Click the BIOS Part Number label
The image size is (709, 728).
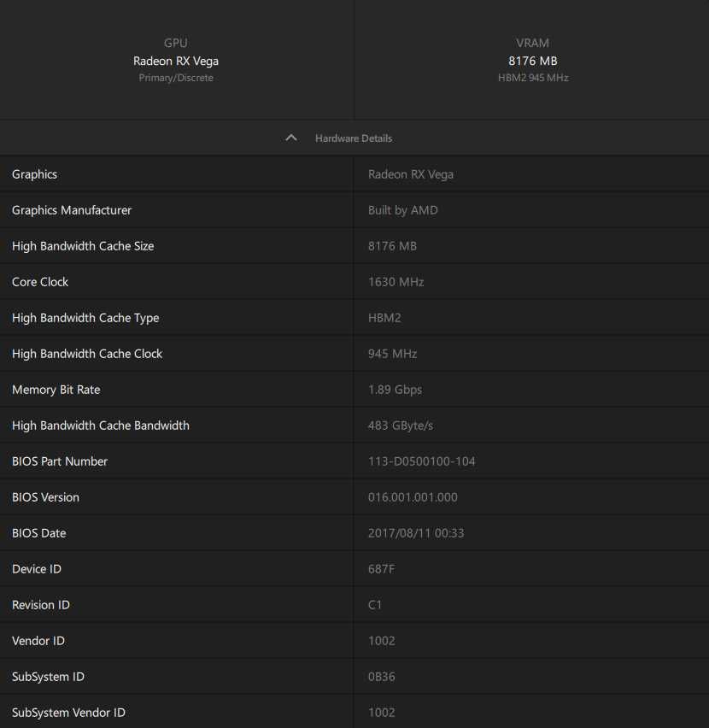pos(60,461)
